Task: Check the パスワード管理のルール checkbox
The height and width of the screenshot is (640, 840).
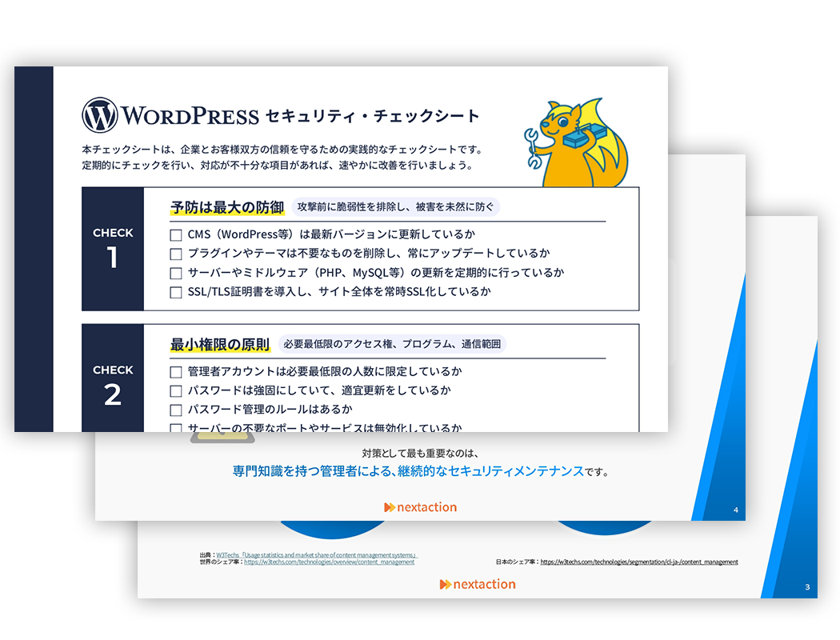Action: tap(176, 410)
